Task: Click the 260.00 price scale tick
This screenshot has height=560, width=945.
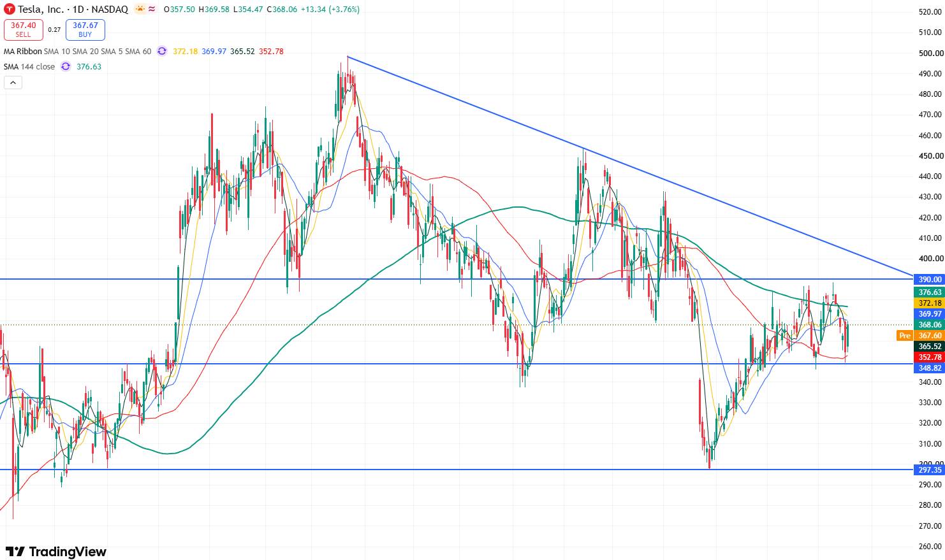Action: (x=931, y=547)
